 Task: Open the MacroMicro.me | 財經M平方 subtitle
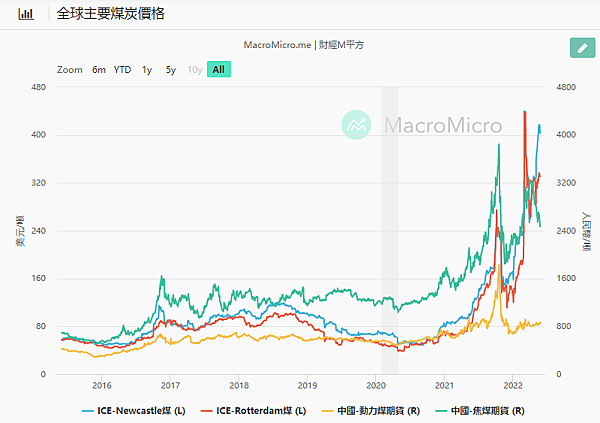pyautogui.click(x=304, y=45)
